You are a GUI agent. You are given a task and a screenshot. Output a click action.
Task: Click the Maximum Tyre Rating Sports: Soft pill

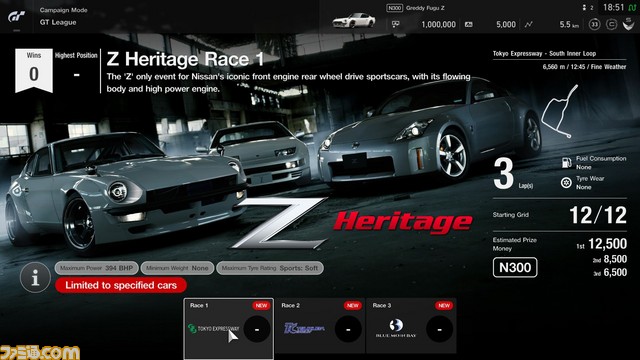tap(270, 268)
